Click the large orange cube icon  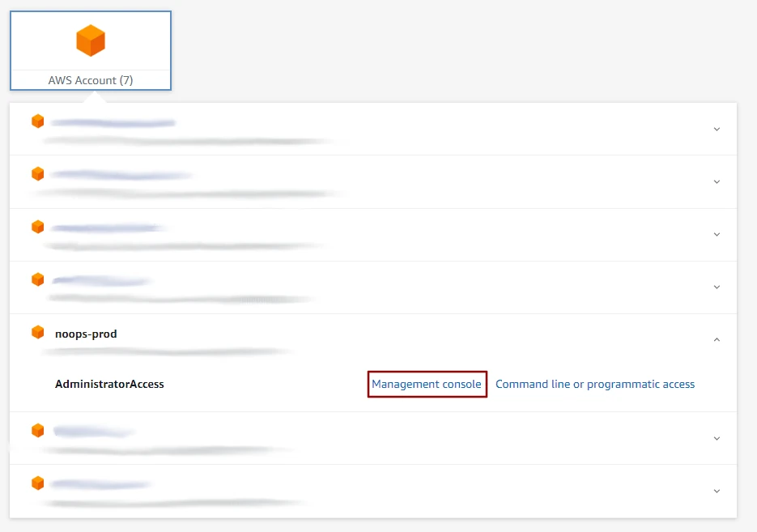(91, 40)
